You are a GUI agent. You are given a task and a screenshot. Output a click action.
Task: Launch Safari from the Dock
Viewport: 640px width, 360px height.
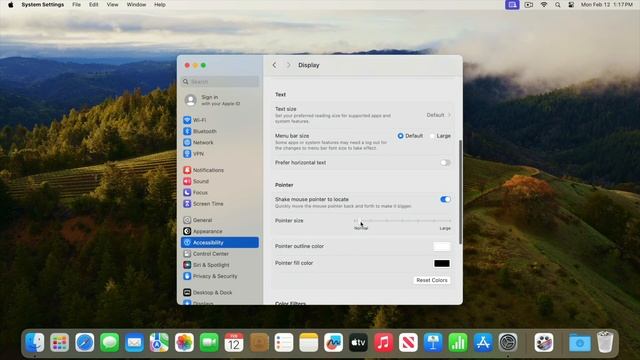coord(84,342)
